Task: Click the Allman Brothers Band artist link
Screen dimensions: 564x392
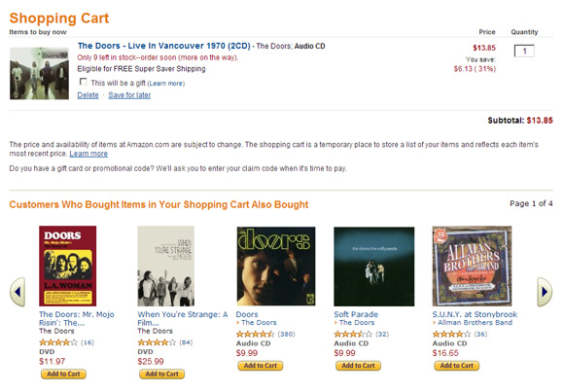Action: pos(475,323)
